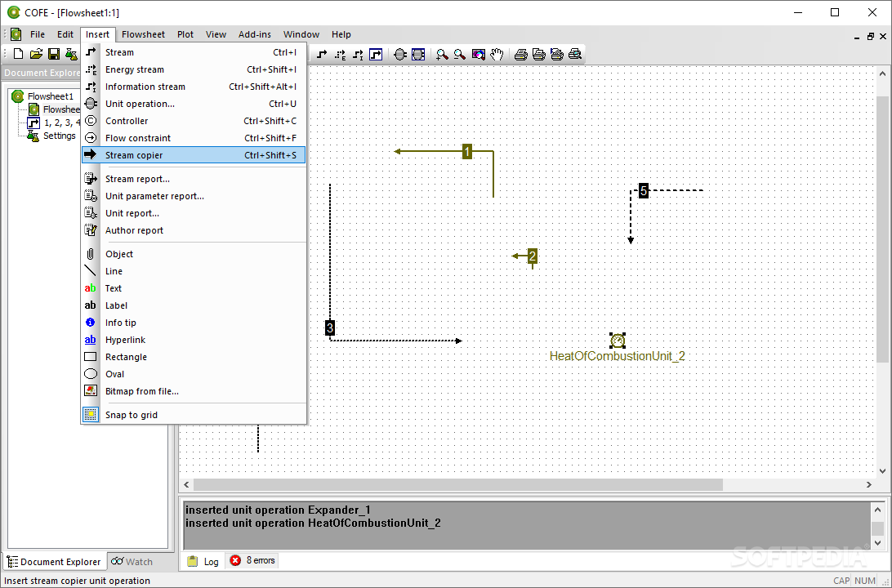This screenshot has width=892, height=588.
Task: Choose Hyperlink menu entry
Action: (194, 340)
